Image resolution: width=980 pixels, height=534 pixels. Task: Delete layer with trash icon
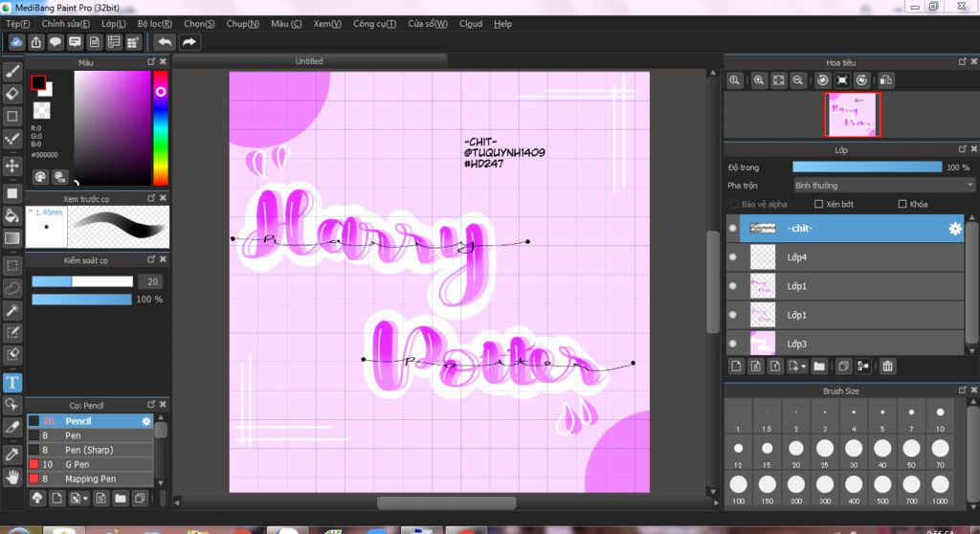click(x=887, y=367)
